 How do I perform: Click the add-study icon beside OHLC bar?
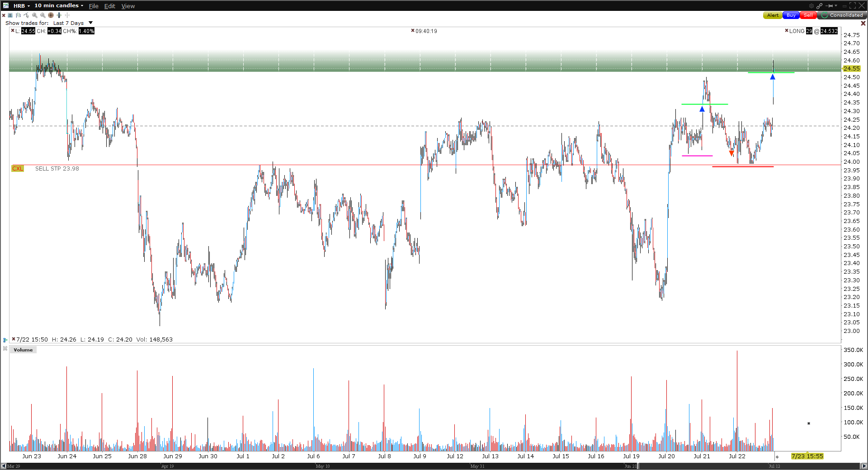pos(5,340)
